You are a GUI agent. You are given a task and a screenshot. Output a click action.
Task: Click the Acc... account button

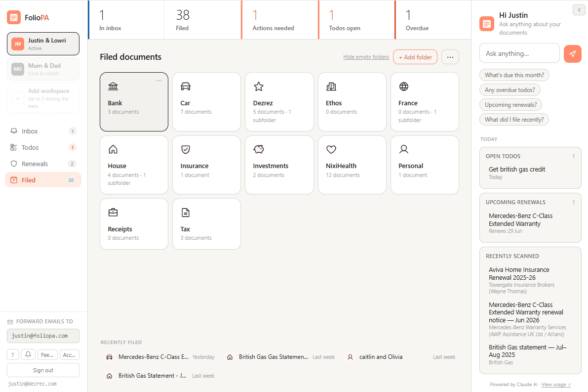70,355
